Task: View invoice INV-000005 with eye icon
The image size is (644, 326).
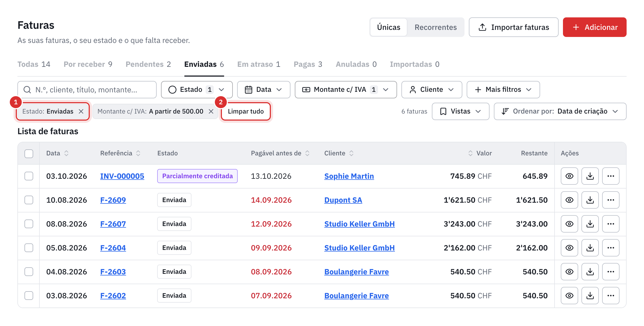Action: (x=569, y=176)
